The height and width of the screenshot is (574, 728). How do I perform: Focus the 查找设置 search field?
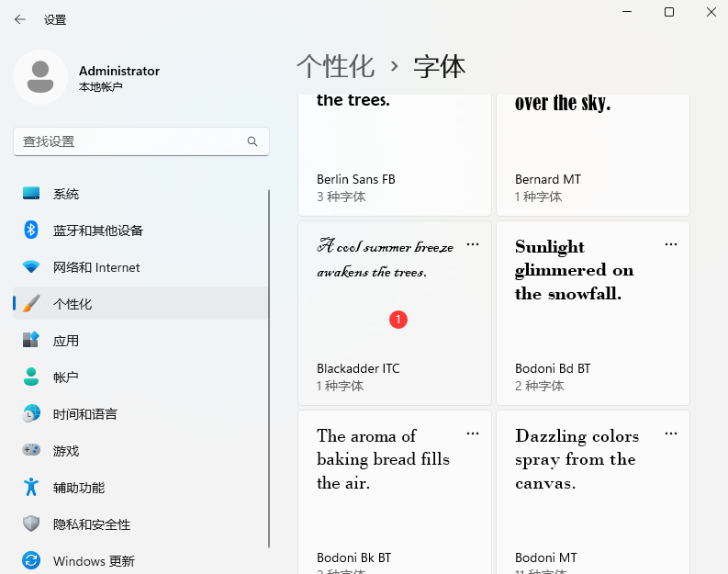(x=141, y=141)
